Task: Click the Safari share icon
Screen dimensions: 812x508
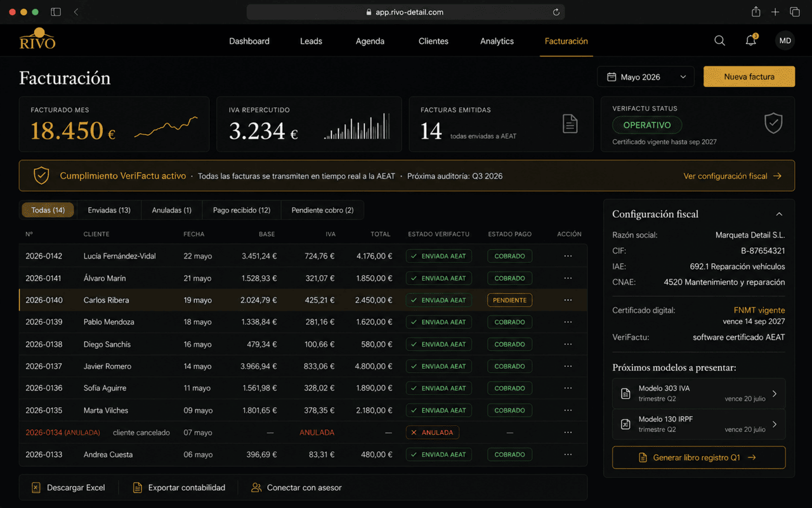Action: 756,12
